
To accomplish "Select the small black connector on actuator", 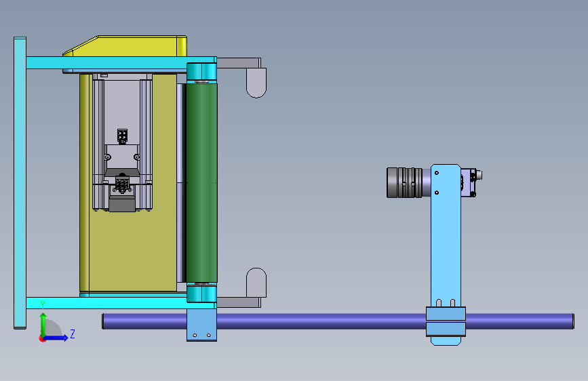I will point(122,136).
